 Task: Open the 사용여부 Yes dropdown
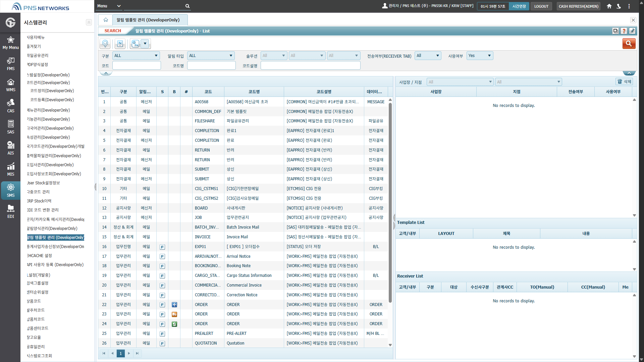pos(480,56)
